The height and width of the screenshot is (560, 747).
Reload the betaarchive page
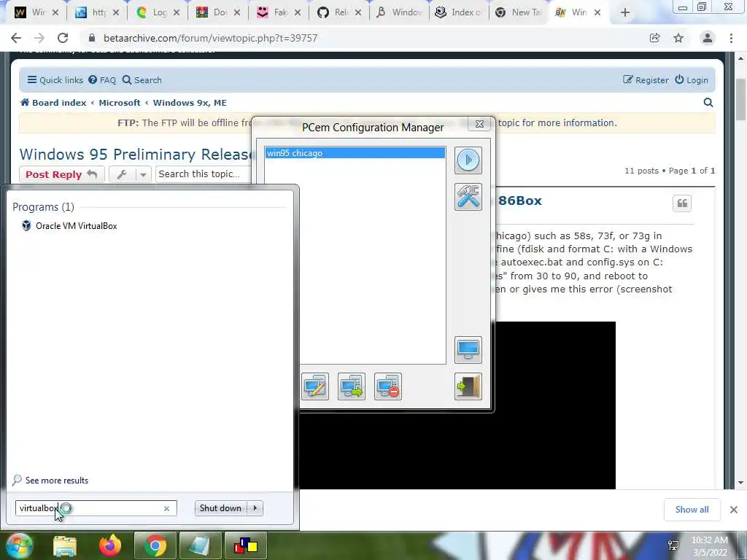pos(63,38)
